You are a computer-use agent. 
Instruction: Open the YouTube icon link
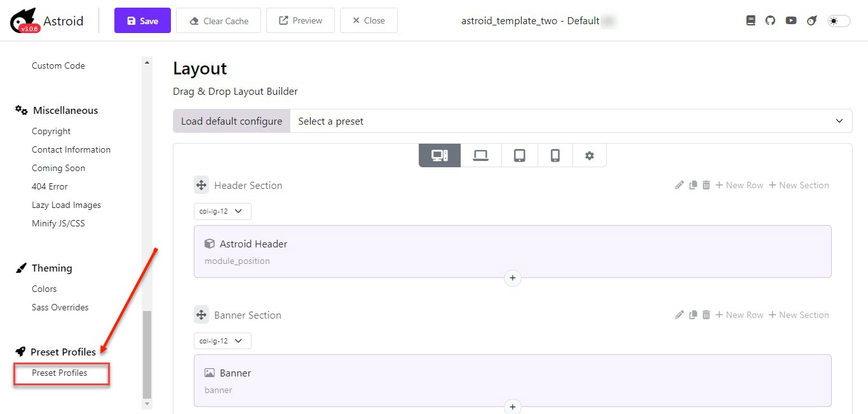pyautogui.click(x=790, y=20)
